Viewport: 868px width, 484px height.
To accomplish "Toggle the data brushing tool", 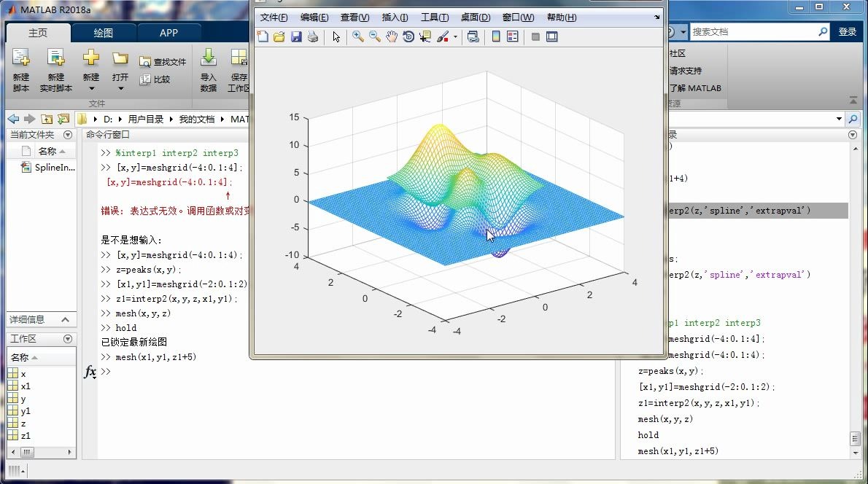I will (x=441, y=36).
